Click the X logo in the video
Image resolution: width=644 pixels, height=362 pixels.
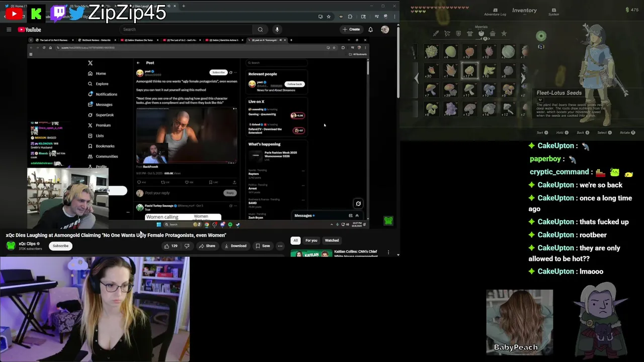pos(90,63)
